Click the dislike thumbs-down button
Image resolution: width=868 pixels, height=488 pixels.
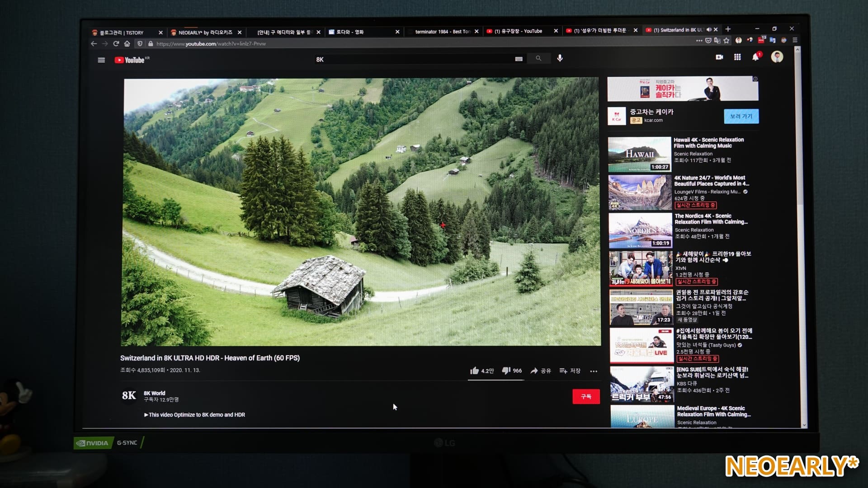point(506,371)
